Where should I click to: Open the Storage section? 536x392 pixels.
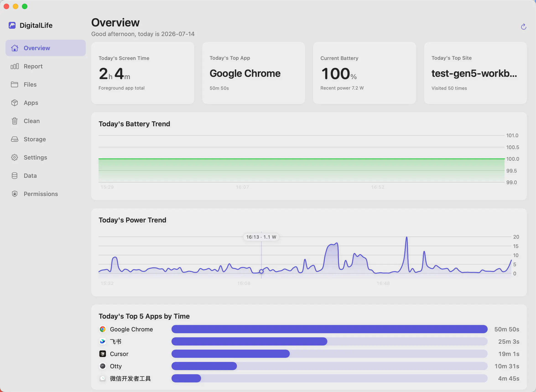click(35, 139)
